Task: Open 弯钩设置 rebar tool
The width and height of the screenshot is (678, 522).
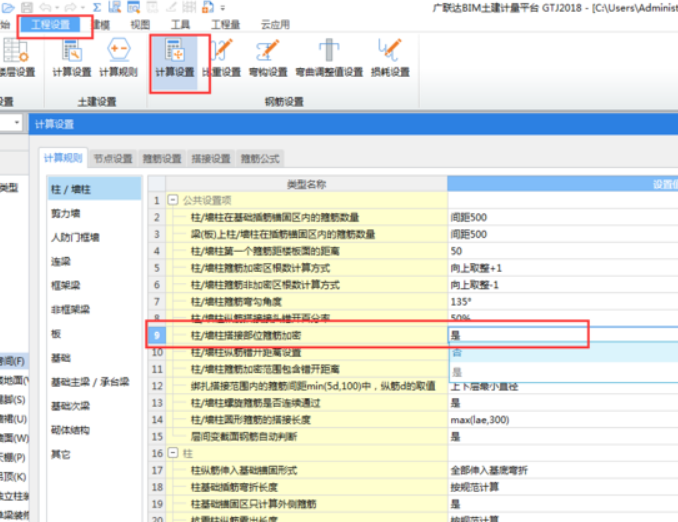Action: pos(268,58)
